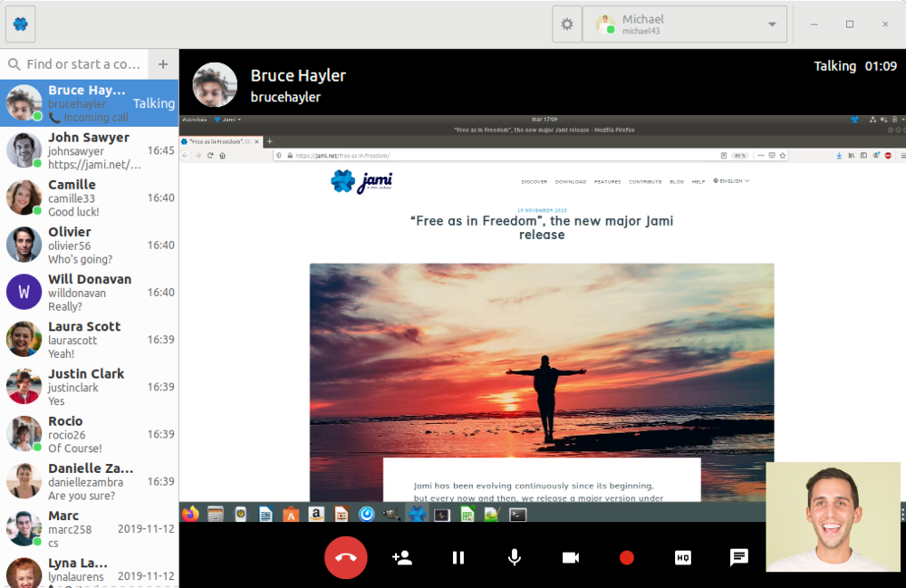906x588 pixels.
Task: Click the Jami logo button in title bar
Action: [x=21, y=24]
